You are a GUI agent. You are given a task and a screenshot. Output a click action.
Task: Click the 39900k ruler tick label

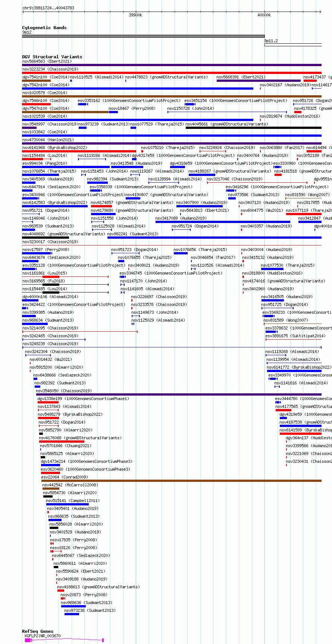pos(135,15)
